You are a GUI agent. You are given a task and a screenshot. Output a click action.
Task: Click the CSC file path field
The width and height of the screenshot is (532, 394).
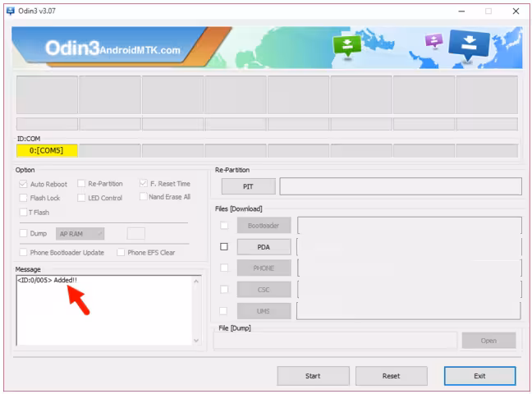coord(409,290)
